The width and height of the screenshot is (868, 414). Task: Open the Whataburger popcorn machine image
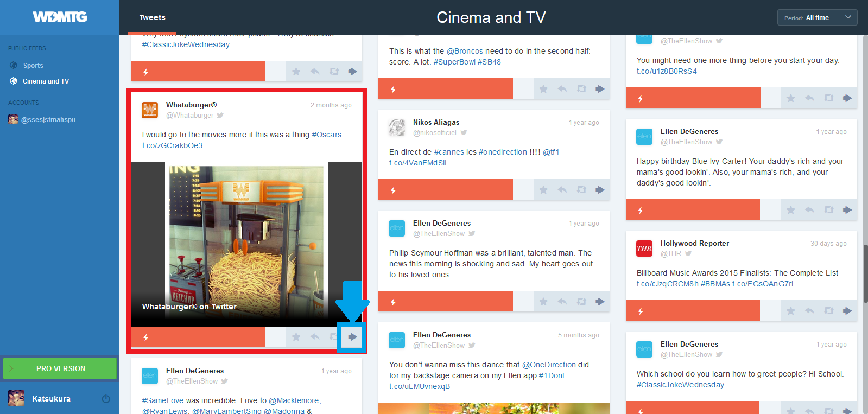[246, 244]
